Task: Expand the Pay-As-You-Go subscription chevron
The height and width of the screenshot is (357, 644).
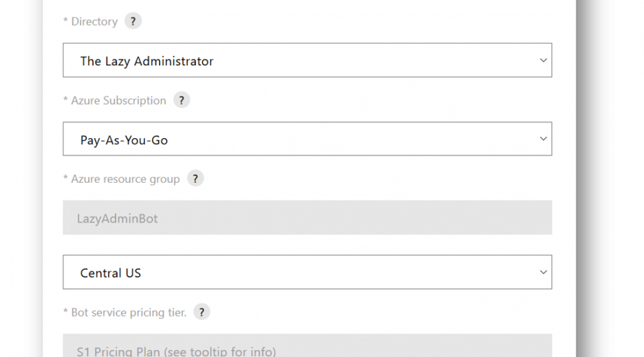Action: pyautogui.click(x=543, y=139)
